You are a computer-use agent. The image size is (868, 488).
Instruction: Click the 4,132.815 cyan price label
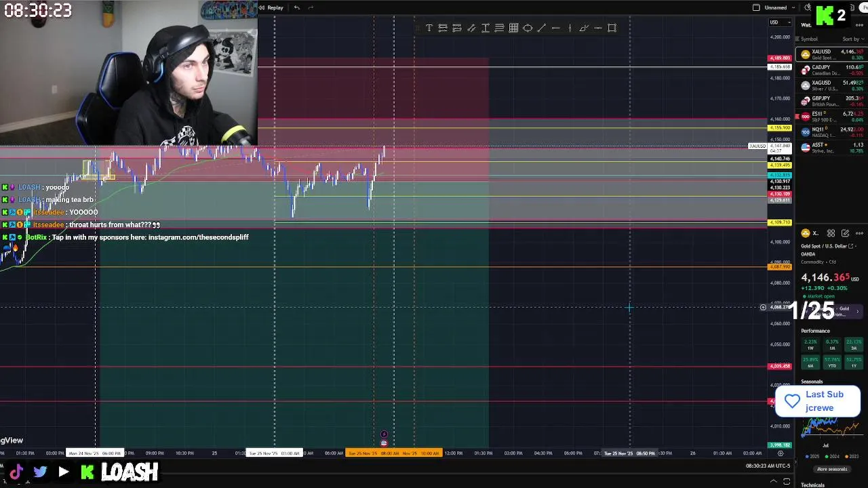779,176
